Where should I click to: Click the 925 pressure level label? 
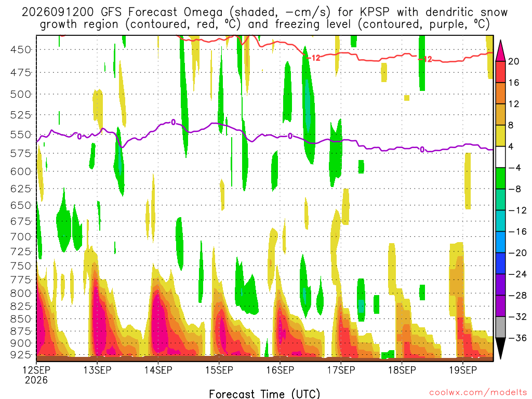21,355
